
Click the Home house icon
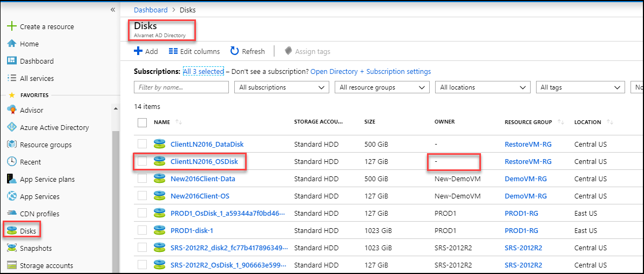point(12,44)
